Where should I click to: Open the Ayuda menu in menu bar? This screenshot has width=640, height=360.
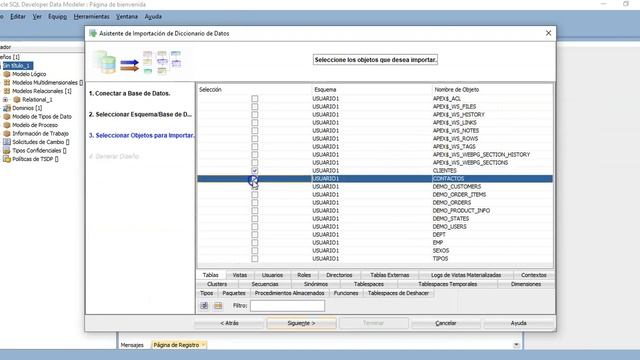tap(153, 17)
